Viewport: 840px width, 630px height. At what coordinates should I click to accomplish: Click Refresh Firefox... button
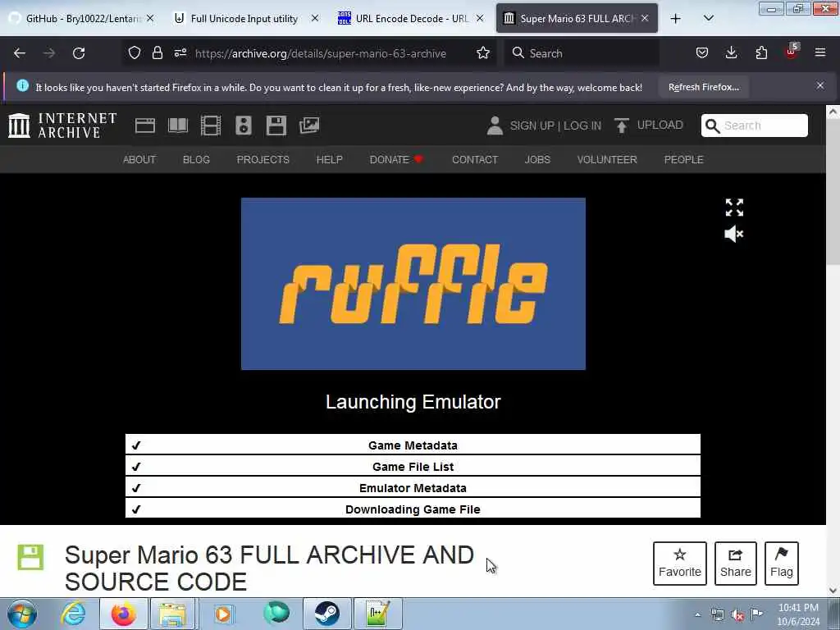tap(704, 87)
